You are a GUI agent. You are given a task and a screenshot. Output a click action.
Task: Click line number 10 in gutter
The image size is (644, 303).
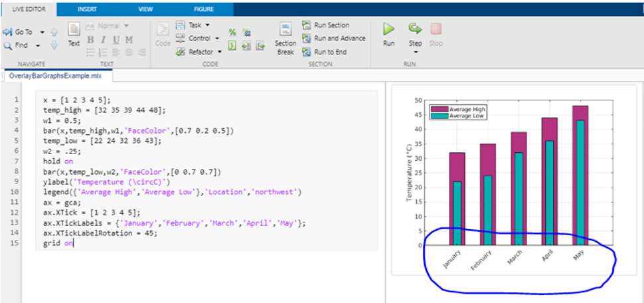15,193
